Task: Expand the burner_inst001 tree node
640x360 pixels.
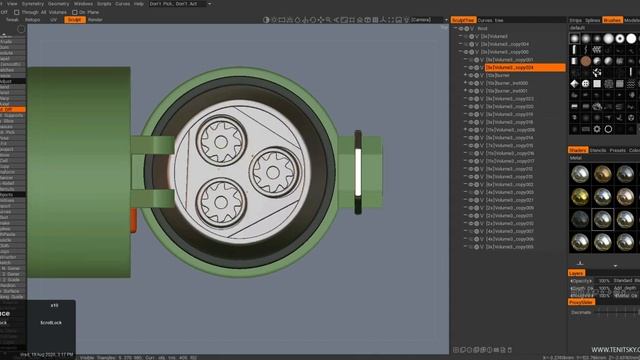Action: pos(465,91)
